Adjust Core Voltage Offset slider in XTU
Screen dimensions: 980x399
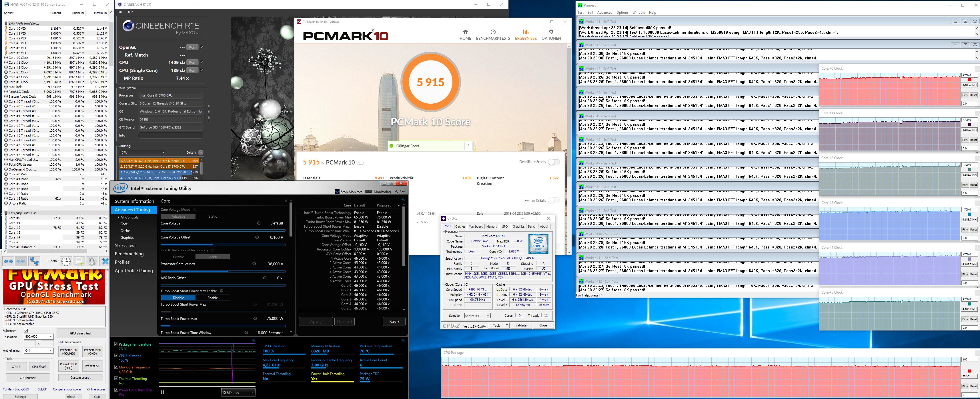click(x=223, y=244)
